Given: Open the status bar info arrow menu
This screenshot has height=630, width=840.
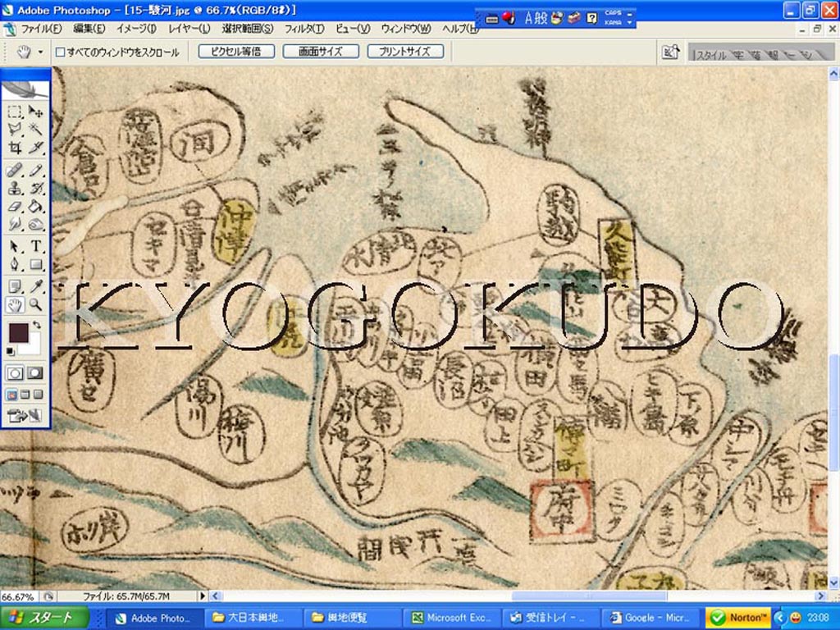Looking at the screenshot, I should [203, 596].
